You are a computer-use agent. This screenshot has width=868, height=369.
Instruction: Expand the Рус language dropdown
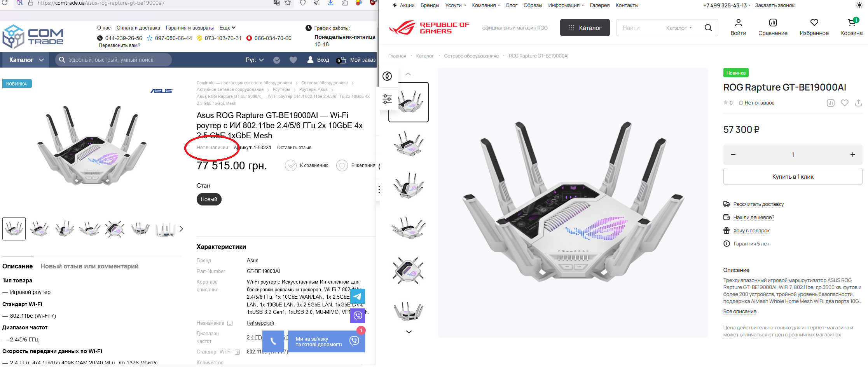coord(254,60)
